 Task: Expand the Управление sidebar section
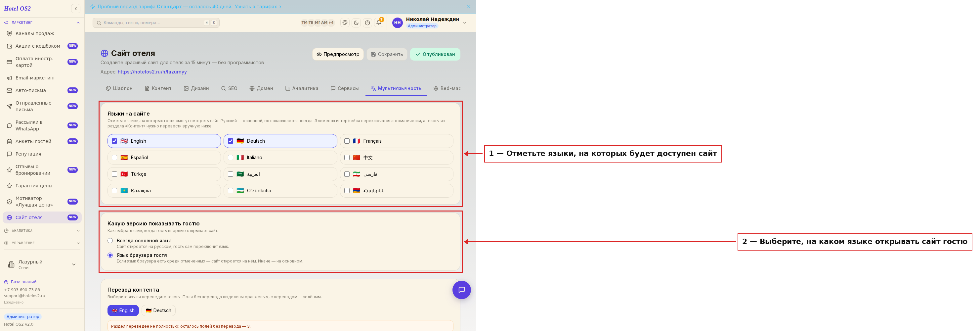click(42, 243)
